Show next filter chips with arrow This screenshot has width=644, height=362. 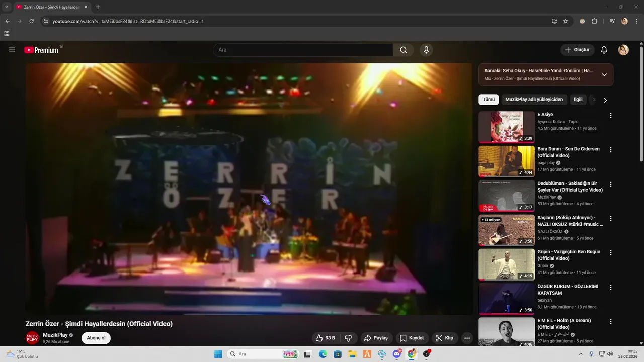click(x=605, y=100)
